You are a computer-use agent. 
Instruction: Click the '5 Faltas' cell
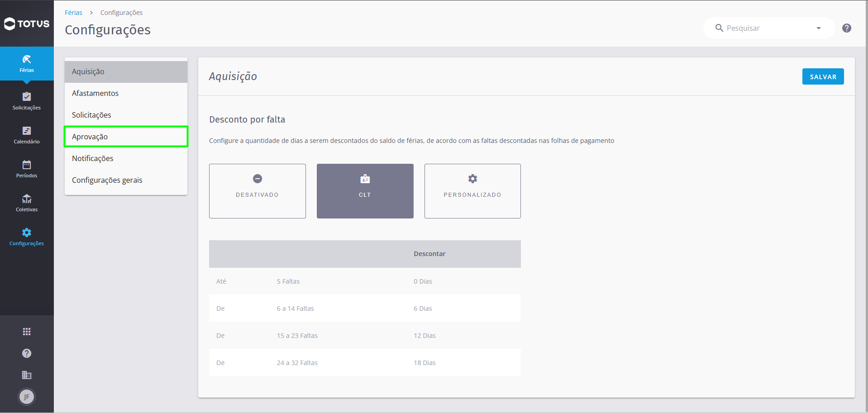pos(288,281)
